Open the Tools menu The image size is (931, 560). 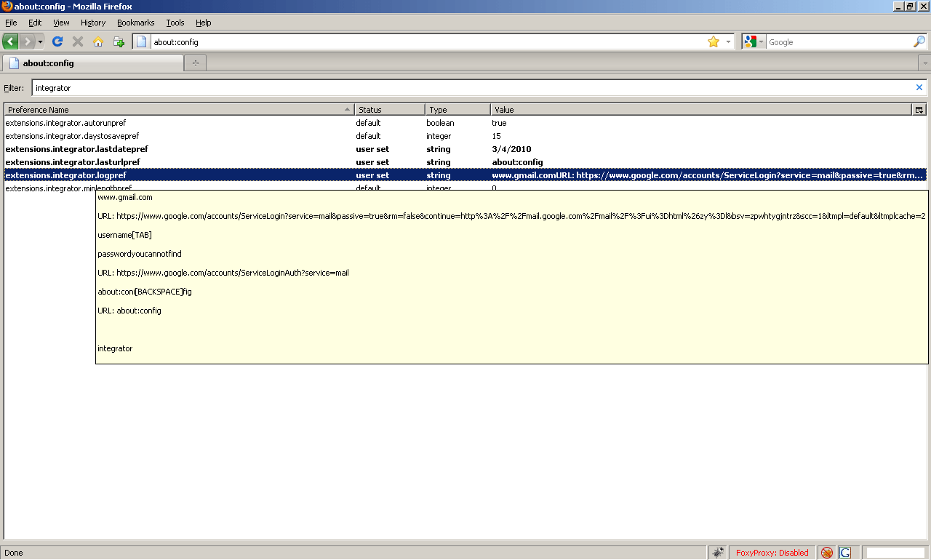175,23
